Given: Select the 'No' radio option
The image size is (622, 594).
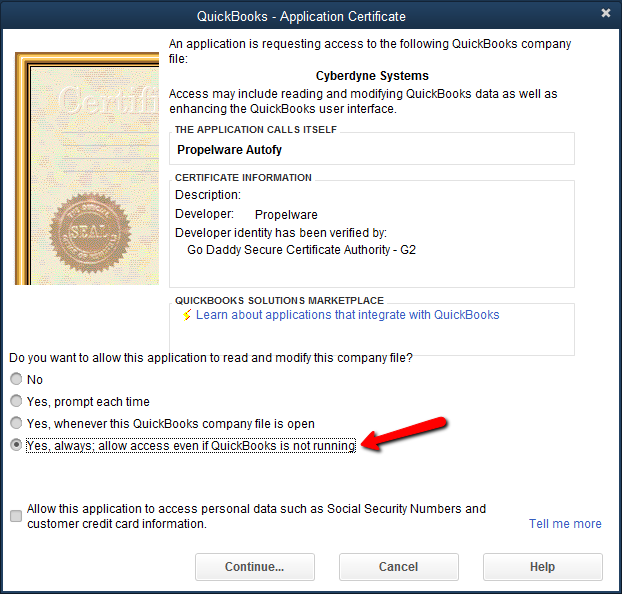Looking at the screenshot, I should point(16,379).
